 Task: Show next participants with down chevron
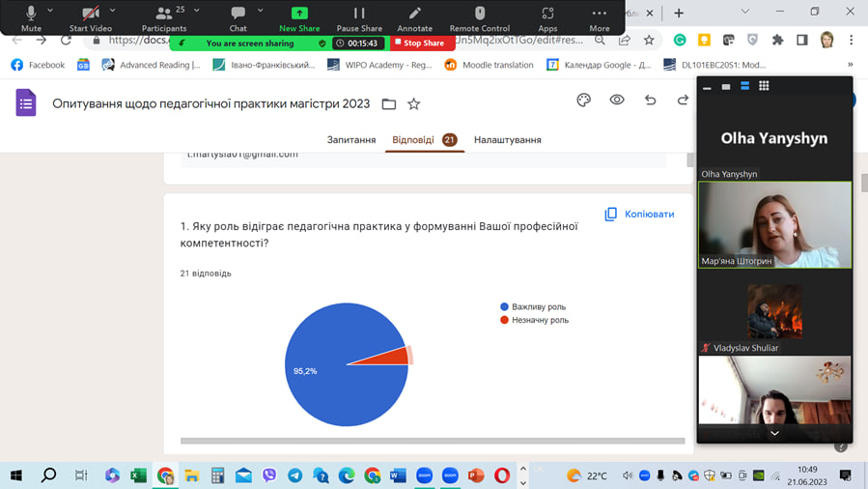pyautogui.click(x=775, y=434)
